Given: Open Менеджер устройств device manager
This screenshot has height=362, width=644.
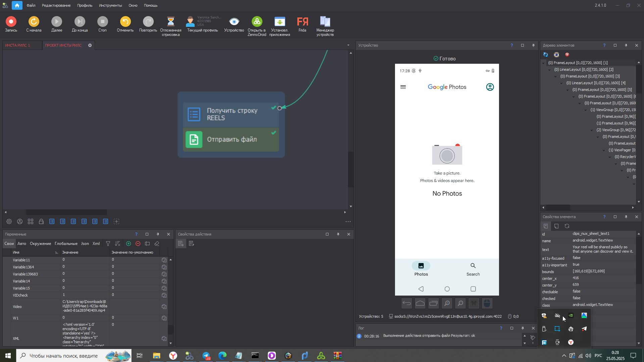Looking at the screenshot, I should coord(325,22).
